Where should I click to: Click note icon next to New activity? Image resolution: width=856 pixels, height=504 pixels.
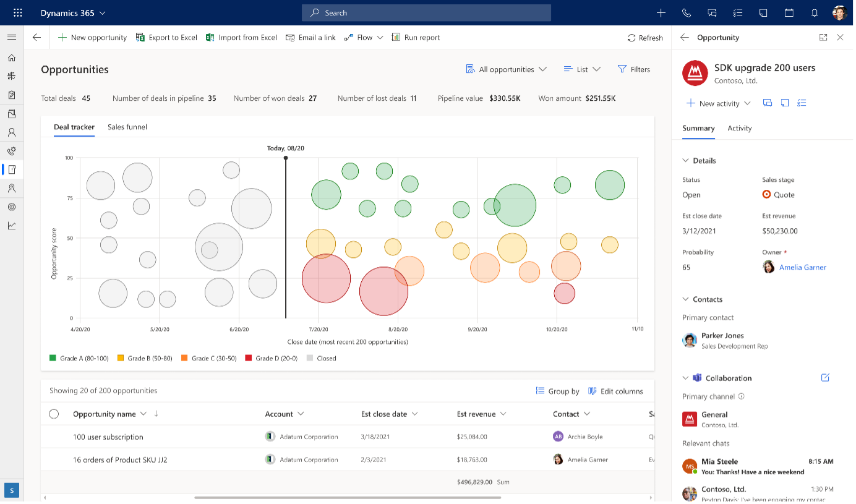pos(784,103)
